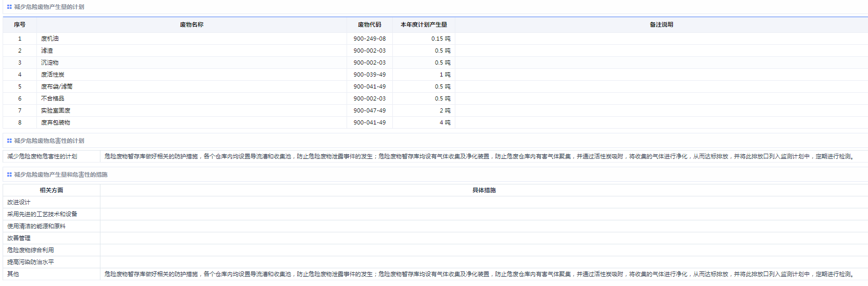Select the 废布袋/滤筒 entry
The height and width of the screenshot is (286, 868).
tap(57, 87)
